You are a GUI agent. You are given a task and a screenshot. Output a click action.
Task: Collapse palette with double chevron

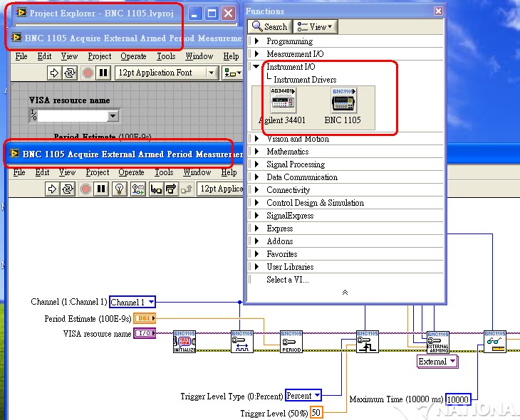pos(345,293)
